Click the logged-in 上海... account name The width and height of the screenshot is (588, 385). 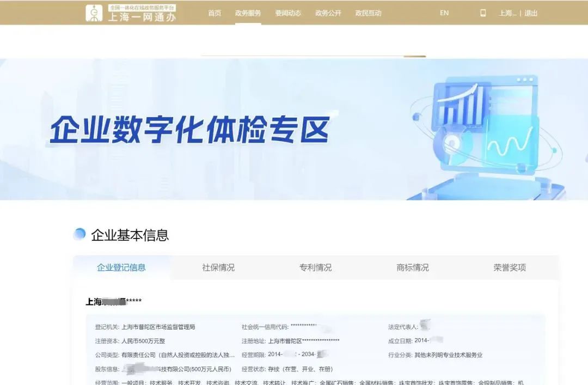tap(508, 13)
